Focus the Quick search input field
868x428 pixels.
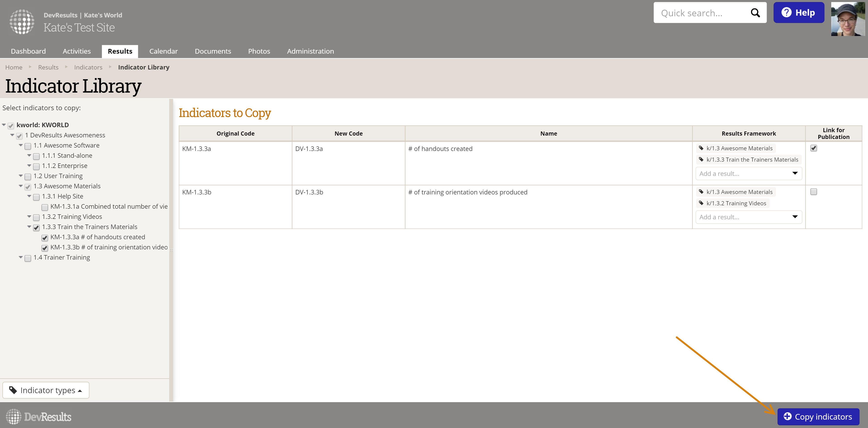[x=701, y=13]
